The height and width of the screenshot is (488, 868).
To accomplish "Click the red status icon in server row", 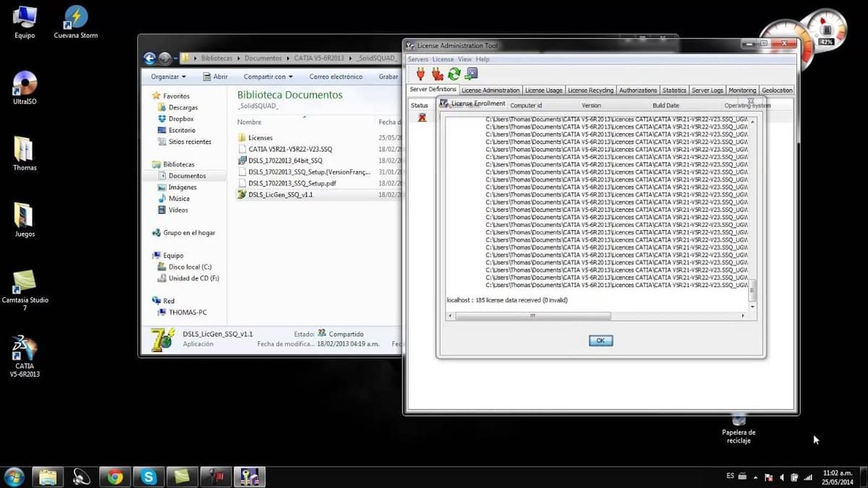I will (422, 117).
